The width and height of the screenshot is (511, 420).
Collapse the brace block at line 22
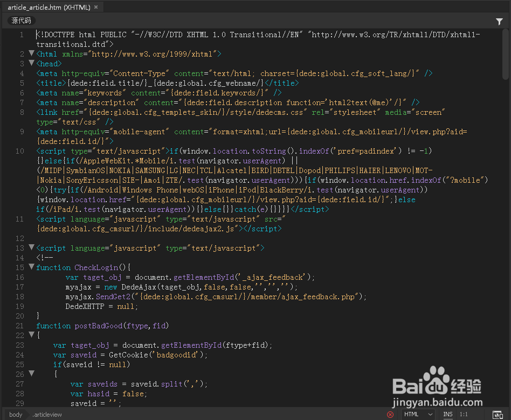coord(32,334)
